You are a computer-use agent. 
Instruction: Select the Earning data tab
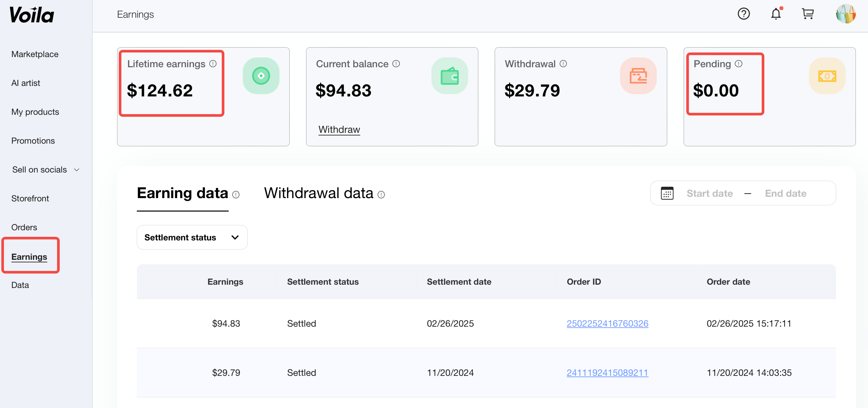182,193
